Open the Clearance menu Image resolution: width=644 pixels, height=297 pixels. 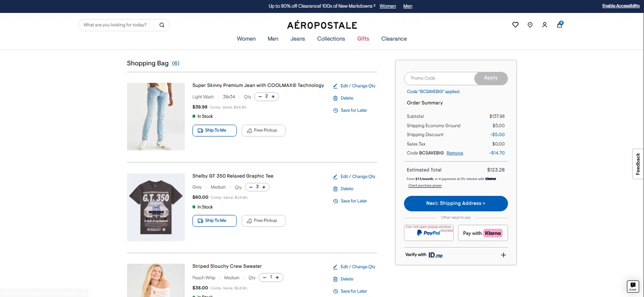394,39
